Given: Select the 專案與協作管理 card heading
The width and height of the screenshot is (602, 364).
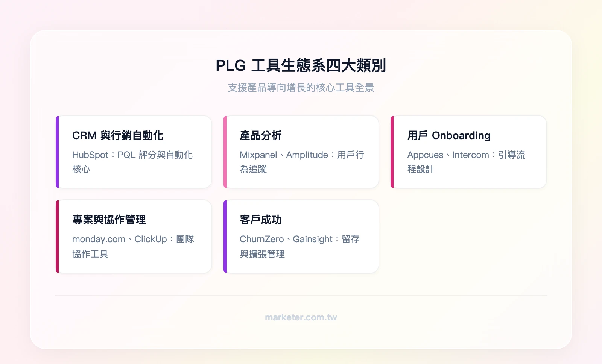Looking at the screenshot, I should click(109, 220).
